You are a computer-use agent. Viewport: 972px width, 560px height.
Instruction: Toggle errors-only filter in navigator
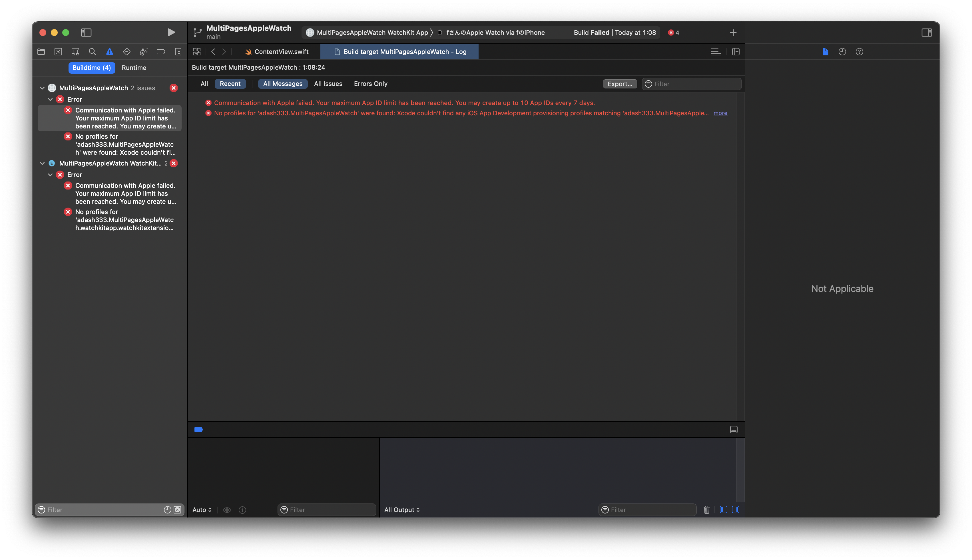tap(177, 509)
